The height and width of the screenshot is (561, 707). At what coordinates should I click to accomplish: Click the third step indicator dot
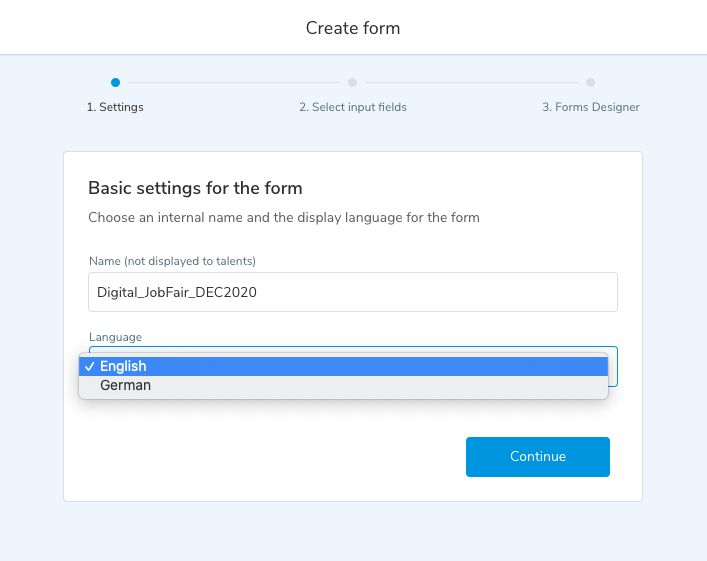pyautogui.click(x=590, y=83)
